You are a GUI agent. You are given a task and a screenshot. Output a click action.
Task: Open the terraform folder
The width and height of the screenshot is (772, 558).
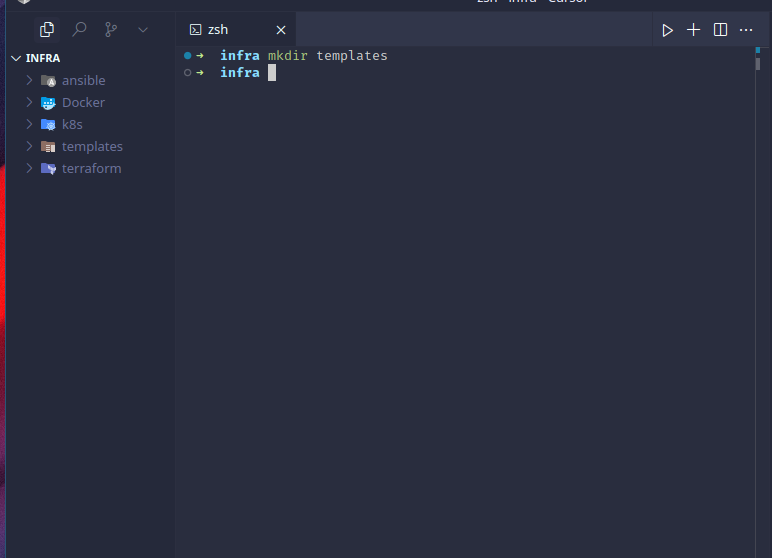tap(91, 168)
